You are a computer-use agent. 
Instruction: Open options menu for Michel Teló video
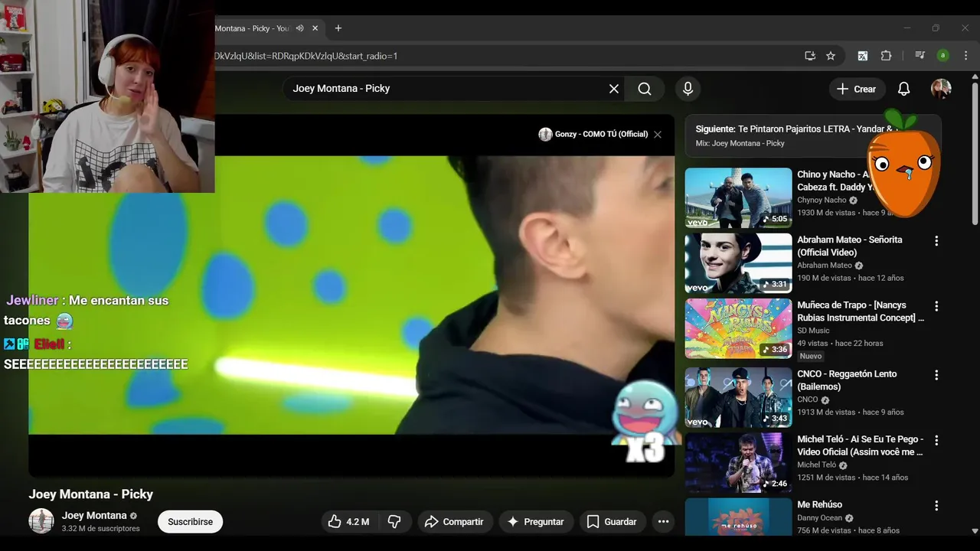point(936,441)
